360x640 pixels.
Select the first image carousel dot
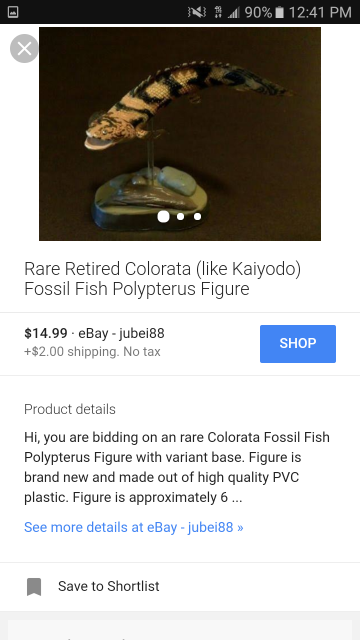[x=163, y=216]
